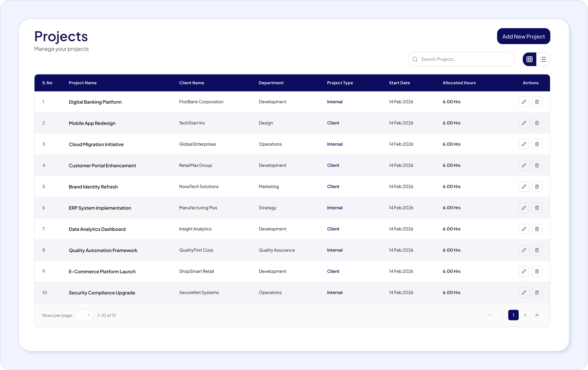This screenshot has width=588, height=370.
Task: Jump to the last page
Action: (x=537, y=315)
